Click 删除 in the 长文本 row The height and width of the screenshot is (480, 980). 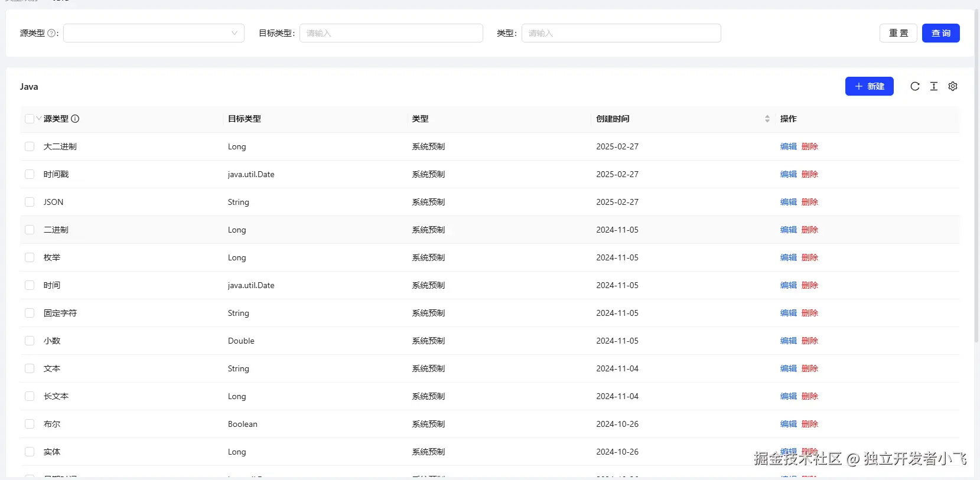click(809, 396)
